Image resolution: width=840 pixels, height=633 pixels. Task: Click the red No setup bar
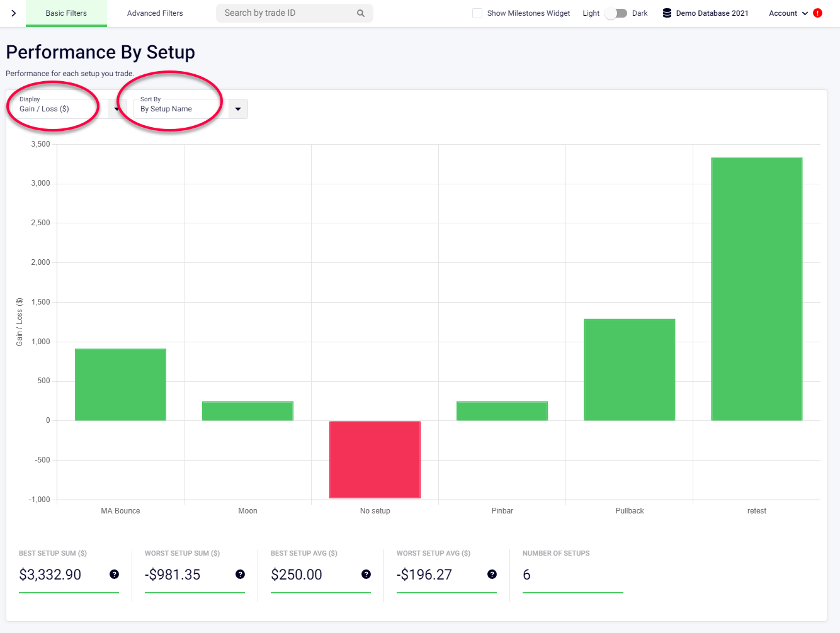point(375,459)
